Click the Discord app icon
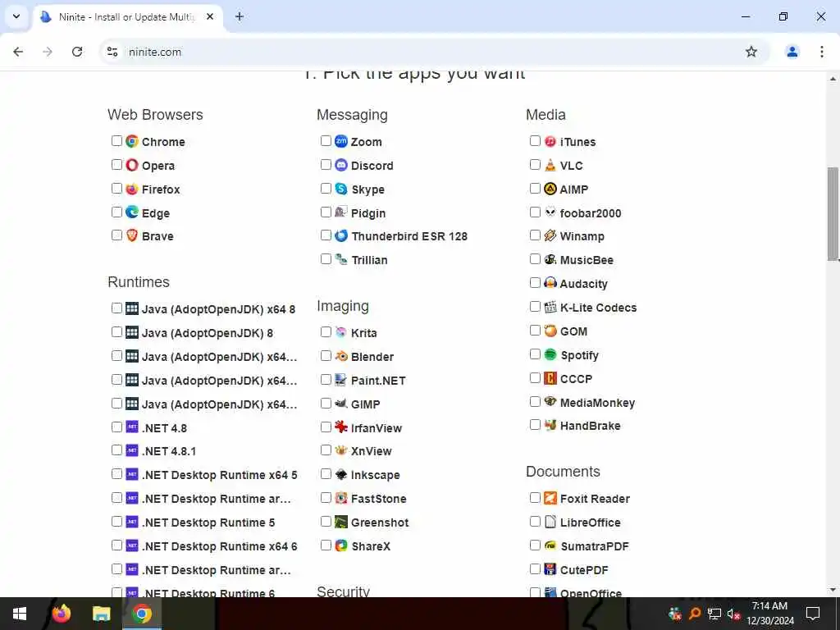 [341, 165]
